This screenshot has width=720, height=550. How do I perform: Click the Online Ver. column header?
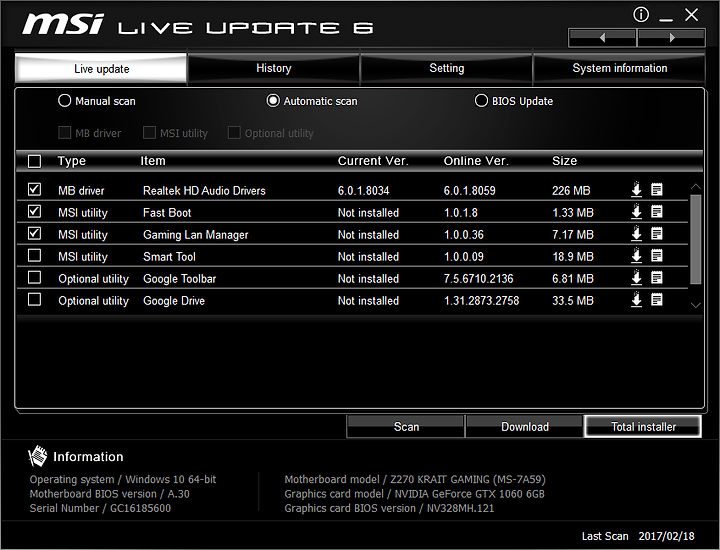(476, 161)
